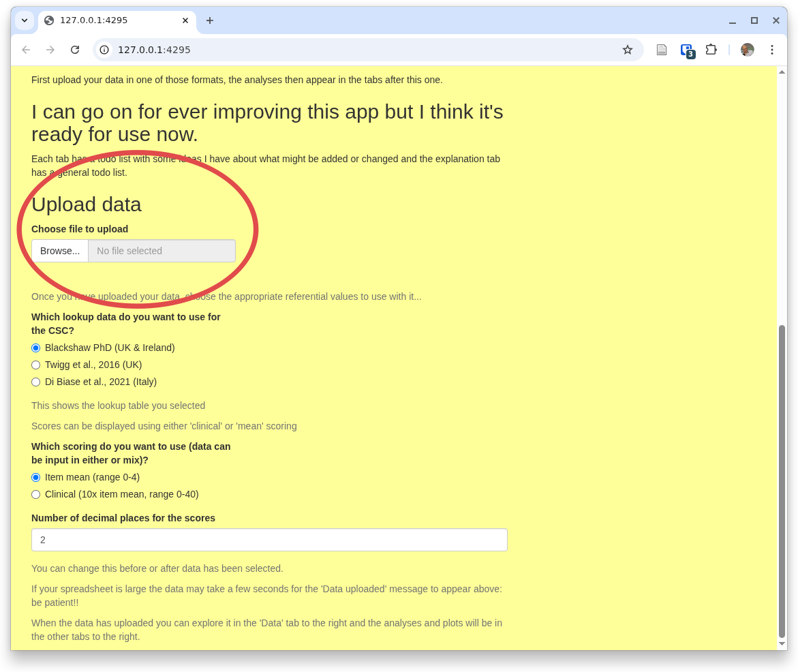Click the view site information icon
Image resolution: width=798 pixels, height=672 pixels.
104,50
